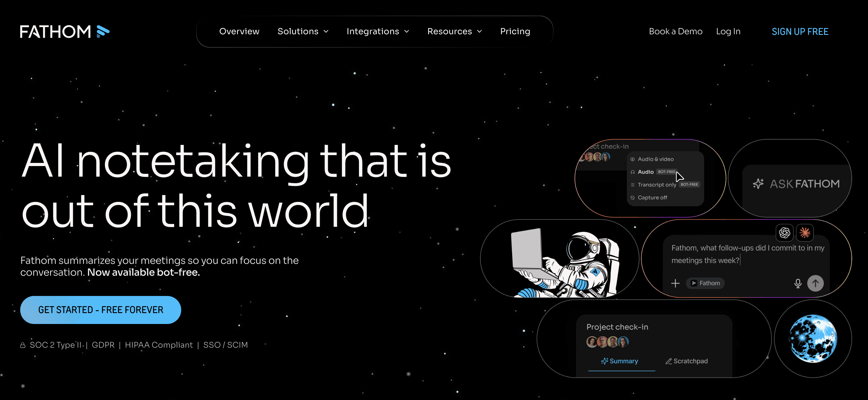
Task: Click the plus icon in the prompt box
Action: [x=675, y=283]
